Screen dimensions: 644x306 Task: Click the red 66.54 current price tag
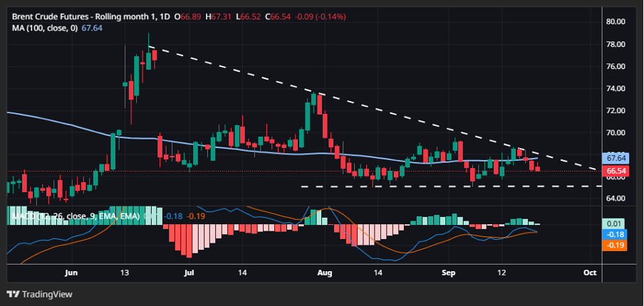[x=615, y=171]
